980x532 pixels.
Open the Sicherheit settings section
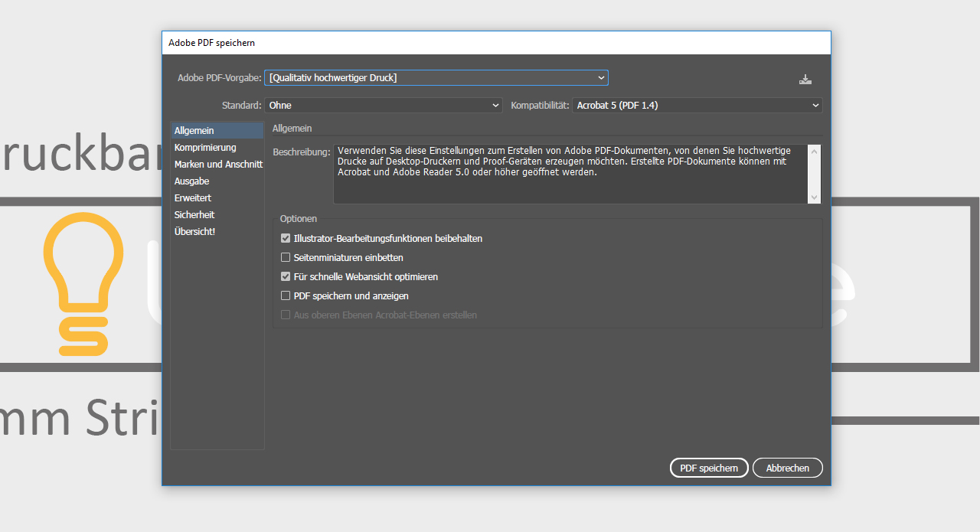coord(194,215)
